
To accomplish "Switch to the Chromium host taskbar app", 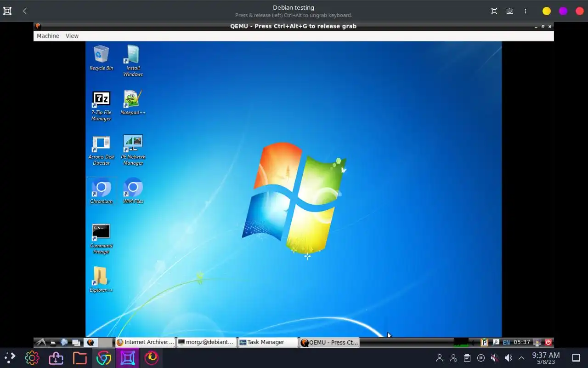I will point(103,358).
